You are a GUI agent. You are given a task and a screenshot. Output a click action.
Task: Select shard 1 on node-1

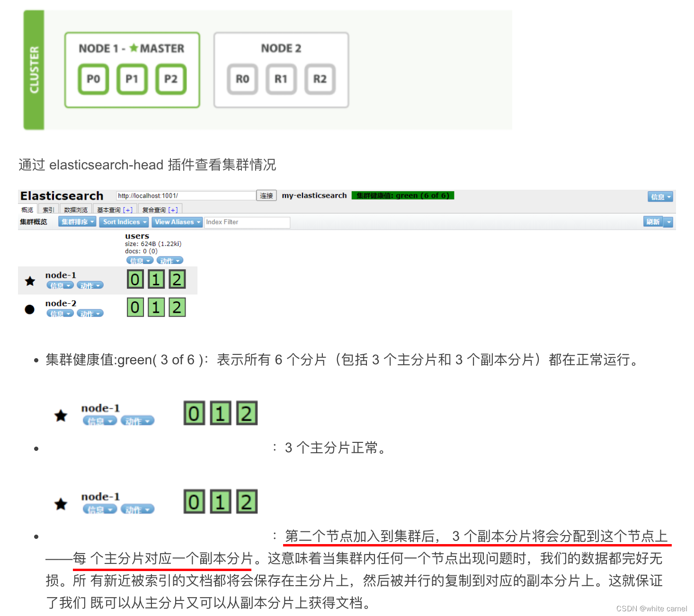(x=156, y=280)
